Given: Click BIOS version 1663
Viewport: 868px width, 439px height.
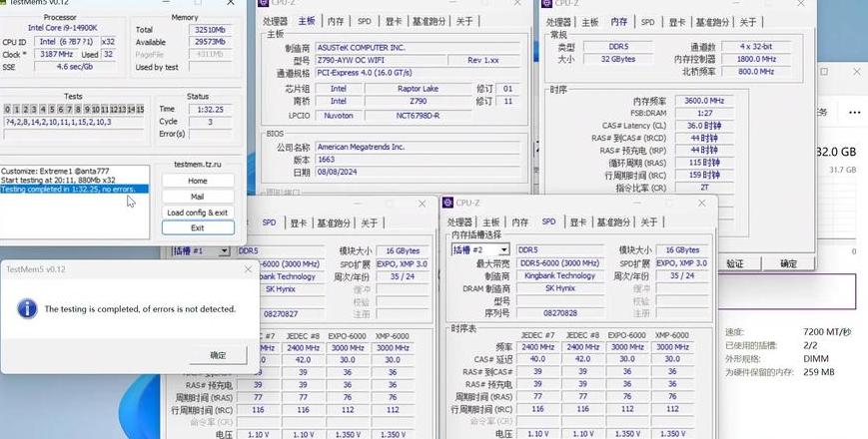Looking at the screenshot, I should click(418, 160).
